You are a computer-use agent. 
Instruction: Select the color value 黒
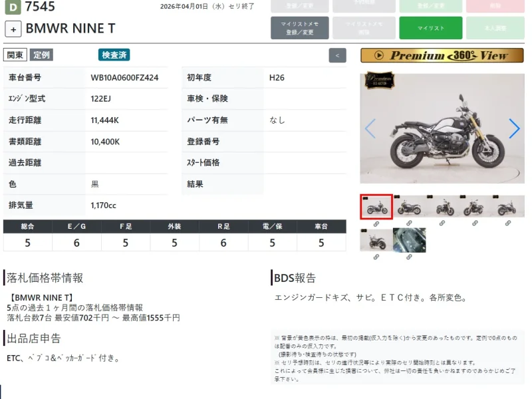[x=94, y=184]
